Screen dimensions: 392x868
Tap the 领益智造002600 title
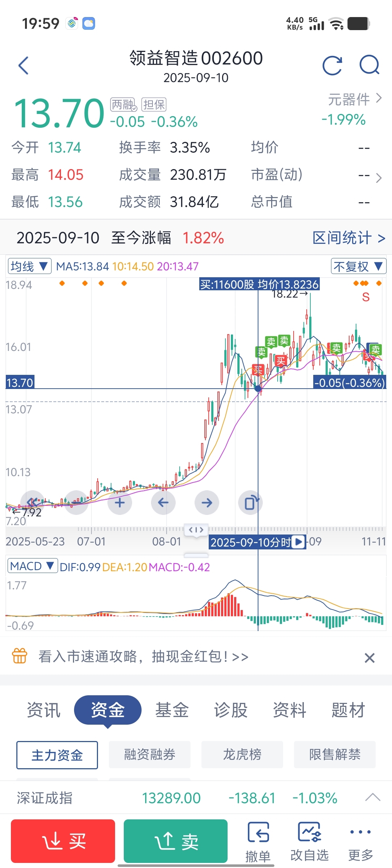click(x=196, y=58)
